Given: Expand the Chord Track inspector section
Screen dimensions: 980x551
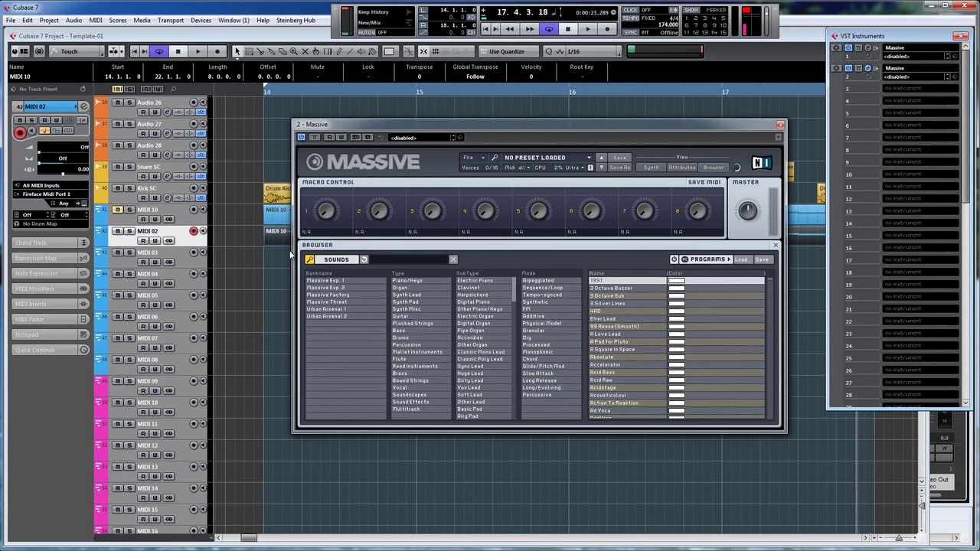Looking at the screenshot, I should coord(51,243).
